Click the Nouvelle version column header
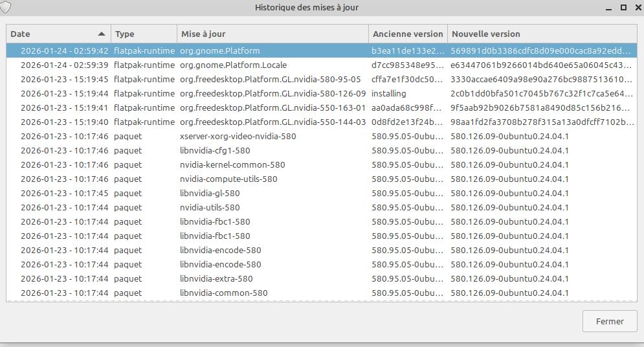Image resolution: width=644 pixels, height=347 pixels. point(541,34)
